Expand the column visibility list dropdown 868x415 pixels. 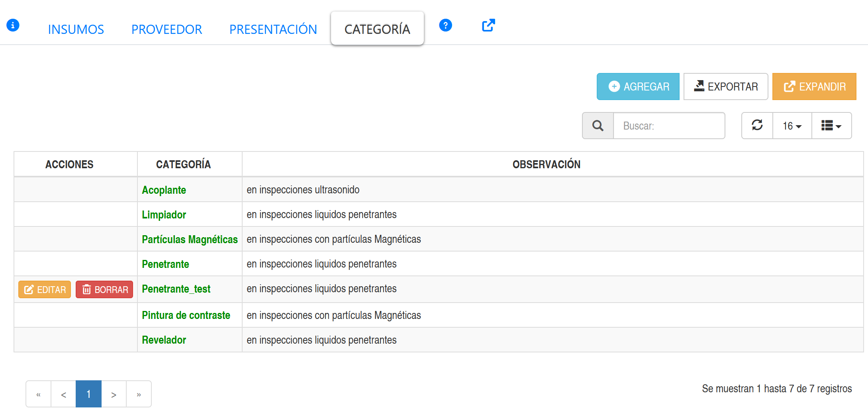pyautogui.click(x=831, y=126)
